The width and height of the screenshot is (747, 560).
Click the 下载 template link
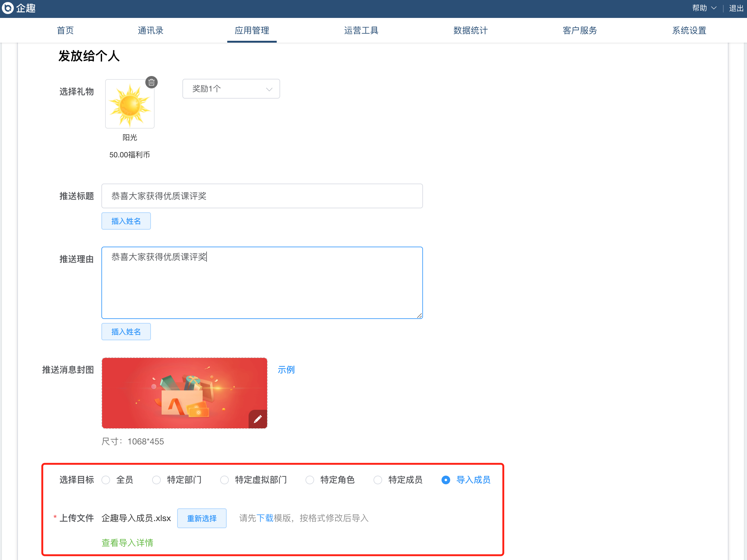coord(265,518)
